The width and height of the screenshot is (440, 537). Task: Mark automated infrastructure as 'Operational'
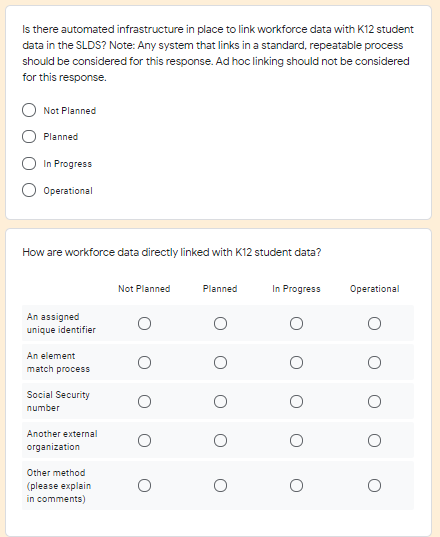tap(29, 190)
